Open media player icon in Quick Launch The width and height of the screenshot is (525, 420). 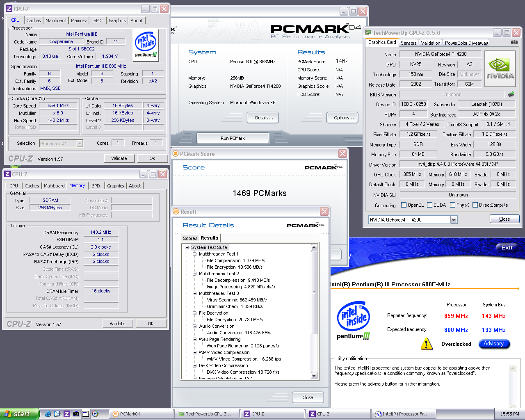click(x=95, y=414)
